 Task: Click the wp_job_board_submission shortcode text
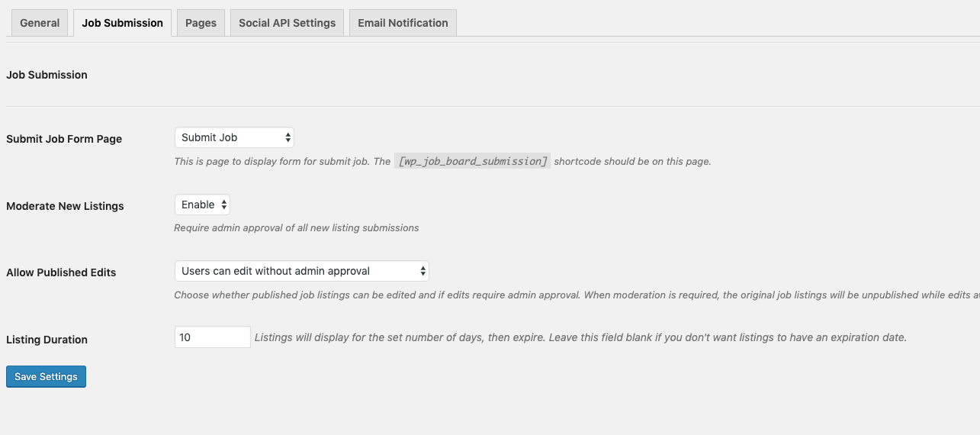473,162
